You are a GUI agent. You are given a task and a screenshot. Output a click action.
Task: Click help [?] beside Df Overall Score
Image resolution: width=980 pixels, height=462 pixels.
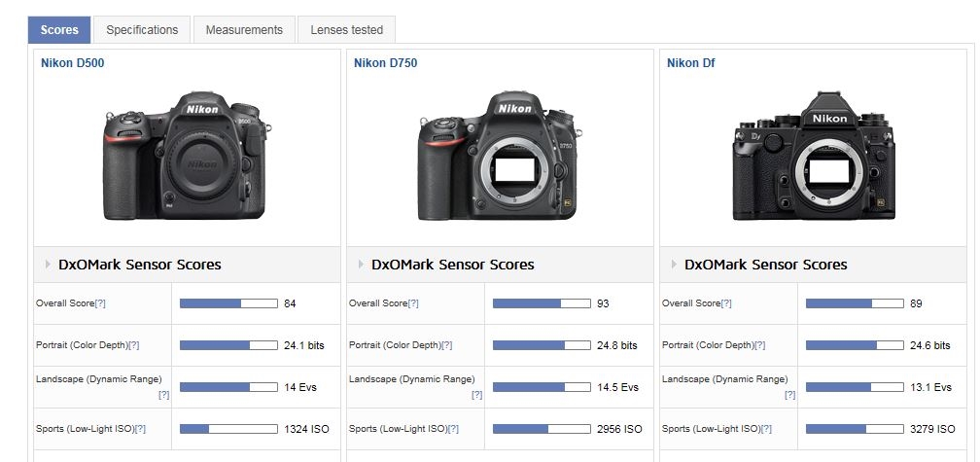point(726,303)
